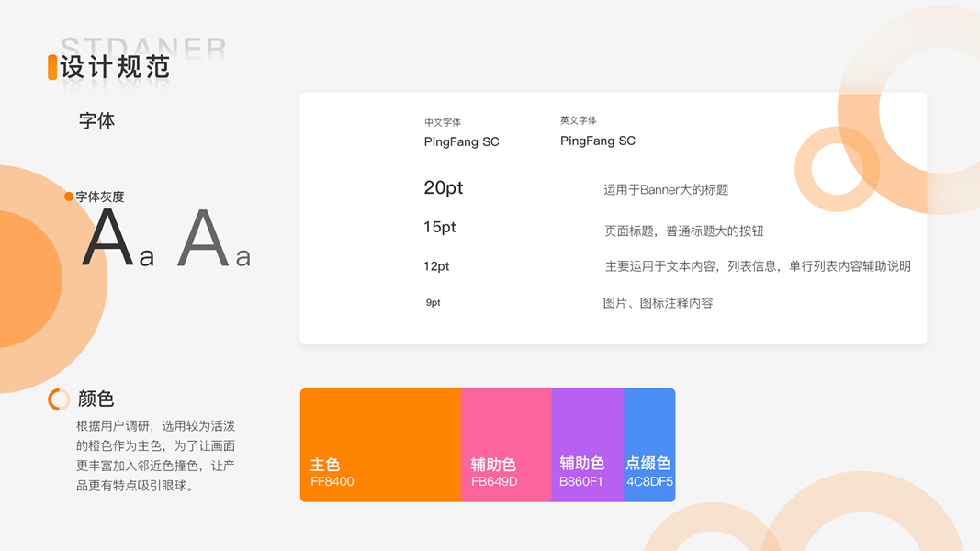Click the text 运用于Banner大的标题
The height and width of the screenshot is (551, 980).
click(x=666, y=190)
